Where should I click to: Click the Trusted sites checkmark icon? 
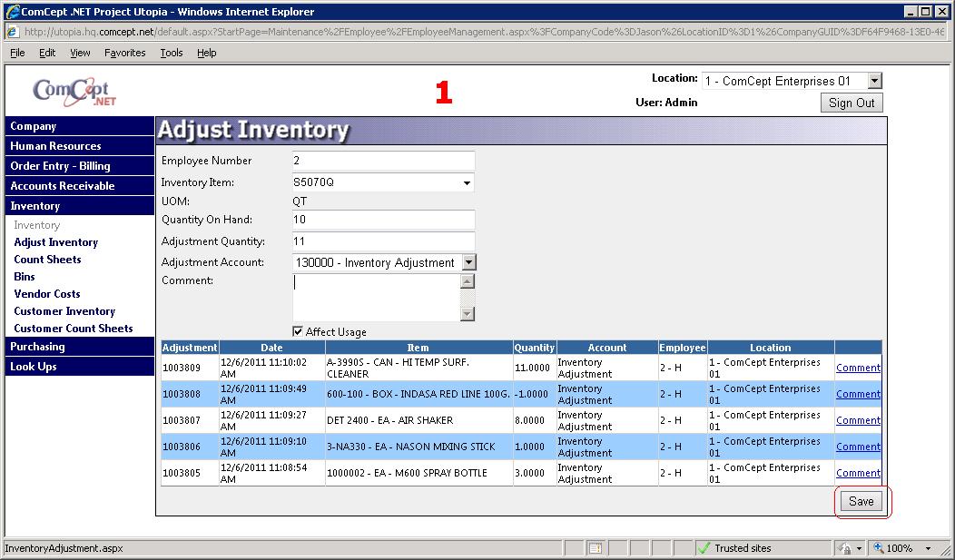tap(704, 548)
